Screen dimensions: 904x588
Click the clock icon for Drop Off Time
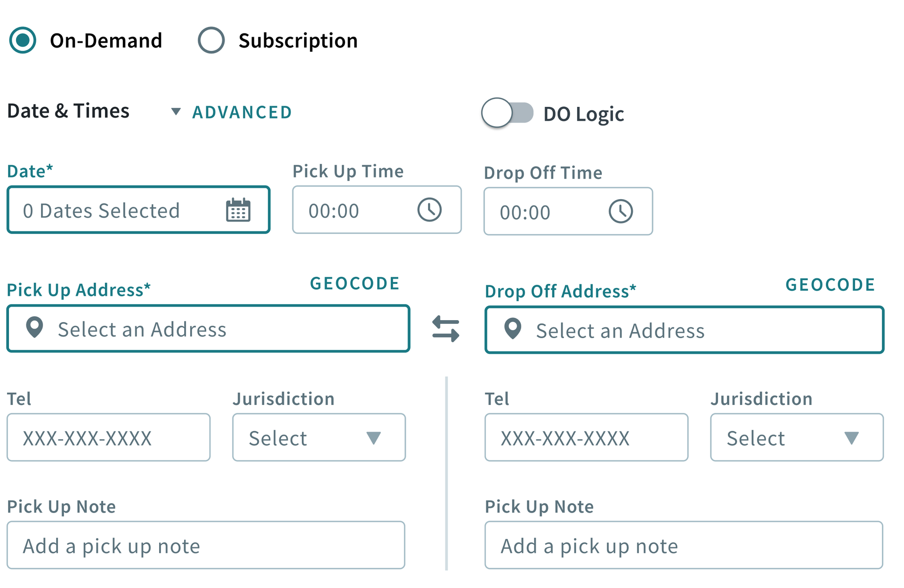coord(621,211)
